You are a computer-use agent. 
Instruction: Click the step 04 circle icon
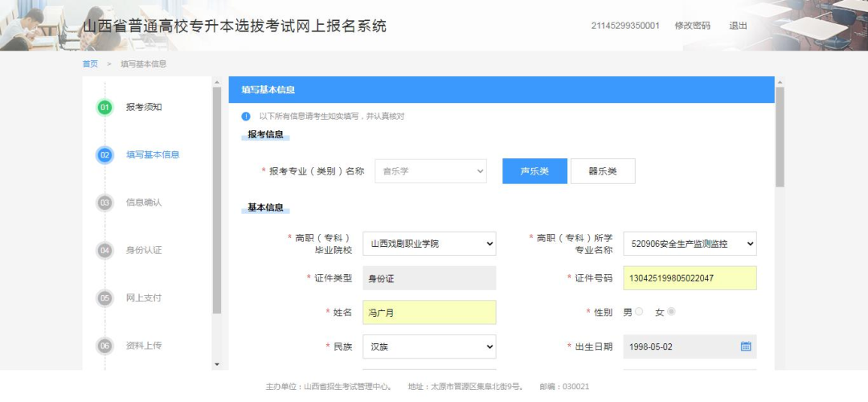point(104,250)
